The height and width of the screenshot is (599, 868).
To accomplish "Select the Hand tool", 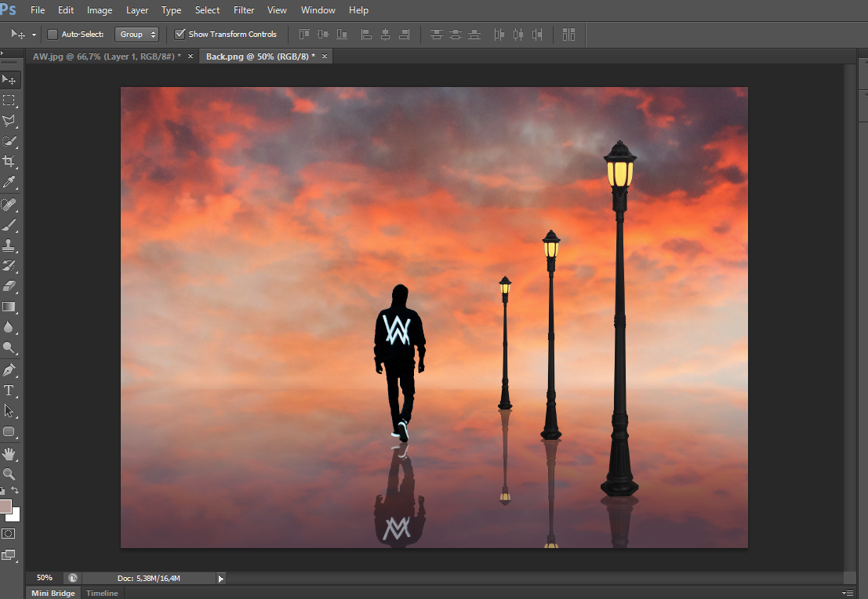I will 9,454.
